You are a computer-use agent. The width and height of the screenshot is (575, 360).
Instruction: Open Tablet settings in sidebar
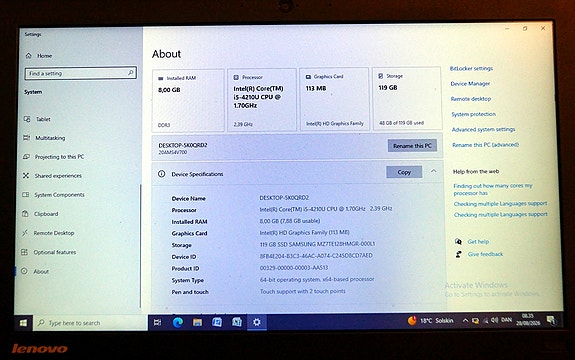(x=37, y=119)
